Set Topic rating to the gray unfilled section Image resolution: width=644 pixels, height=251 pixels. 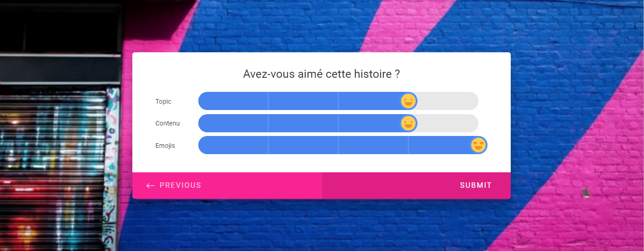[448, 101]
